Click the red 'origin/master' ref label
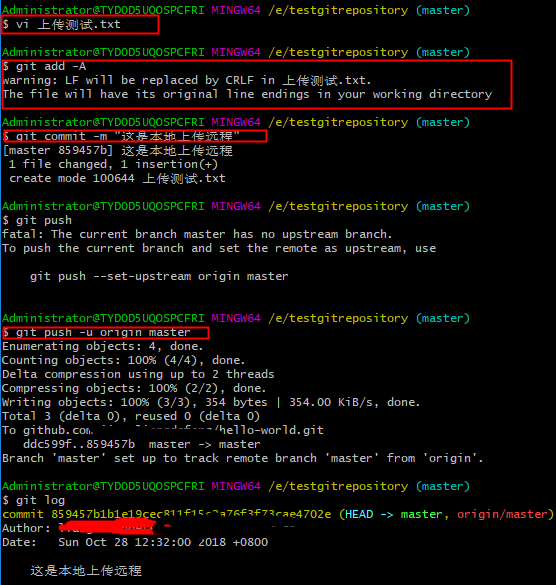 (x=502, y=514)
